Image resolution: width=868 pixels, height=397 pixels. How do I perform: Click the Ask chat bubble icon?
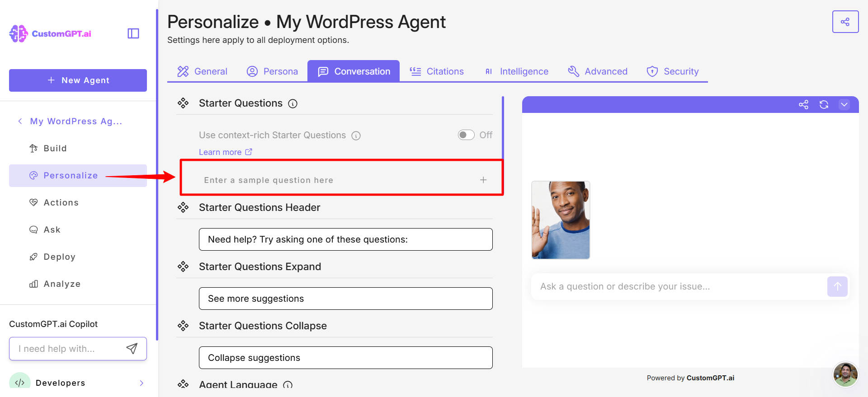[x=33, y=229]
